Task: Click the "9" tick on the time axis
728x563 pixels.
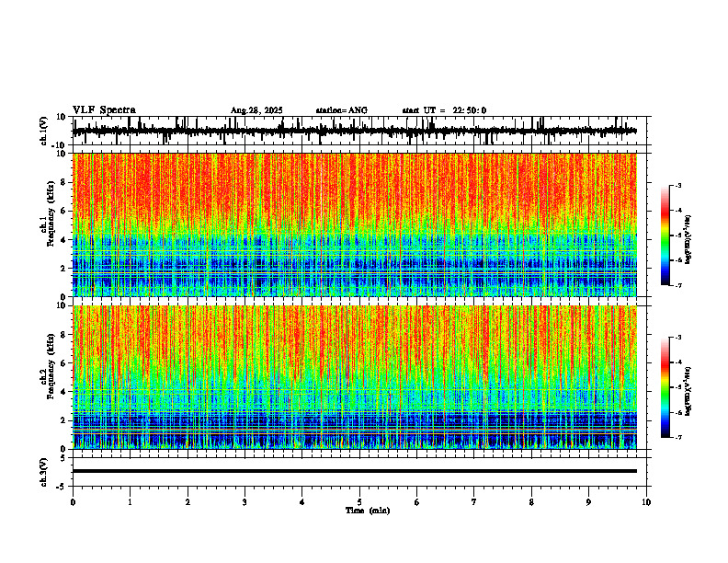Action: [x=588, y=502]
